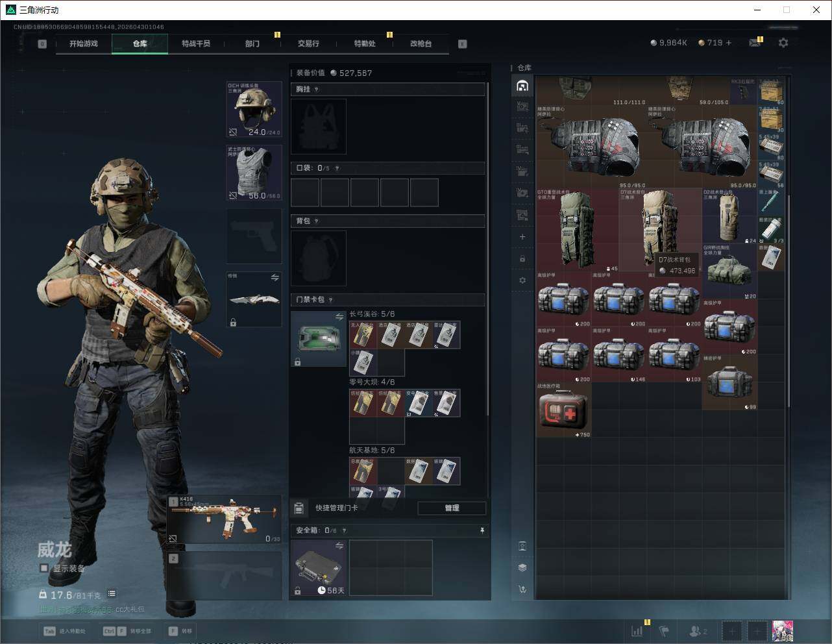Select the main stash tab icon
This screenshot has height=644, width=832.
522,86
